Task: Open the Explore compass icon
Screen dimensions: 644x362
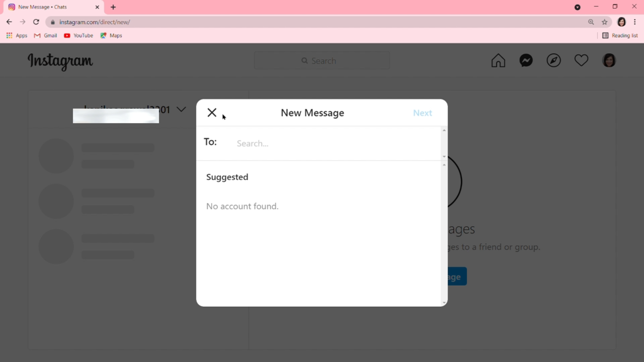Action: 553,61
